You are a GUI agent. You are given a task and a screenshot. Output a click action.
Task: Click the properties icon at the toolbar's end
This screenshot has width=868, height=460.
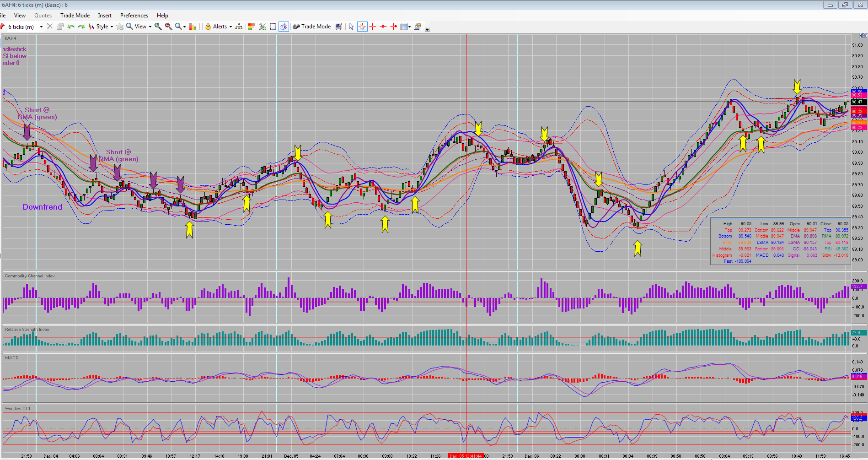[418, 27]
